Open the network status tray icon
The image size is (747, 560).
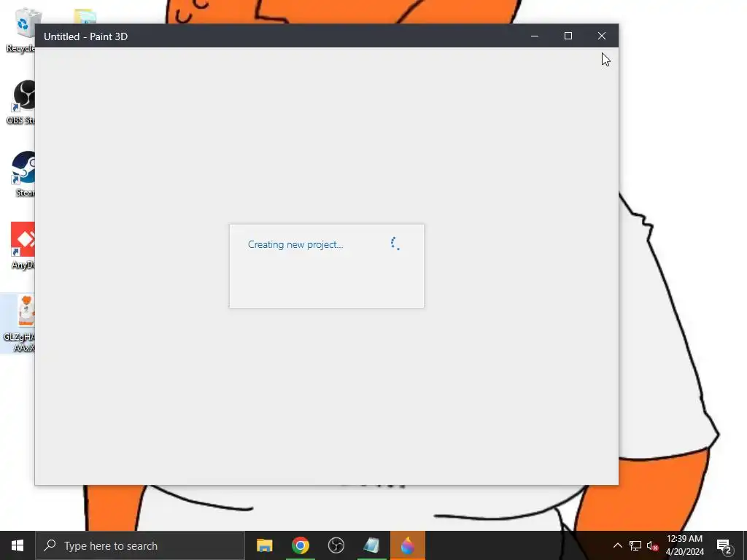tap(635, 545)
